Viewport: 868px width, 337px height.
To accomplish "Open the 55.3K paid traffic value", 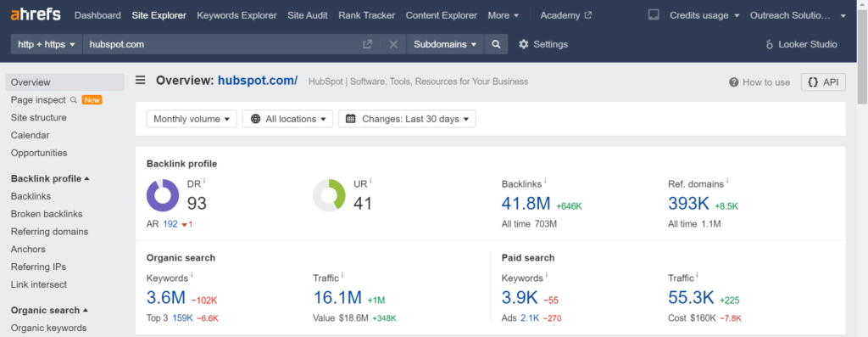I will pyautogui.click(x=692, y=298).
